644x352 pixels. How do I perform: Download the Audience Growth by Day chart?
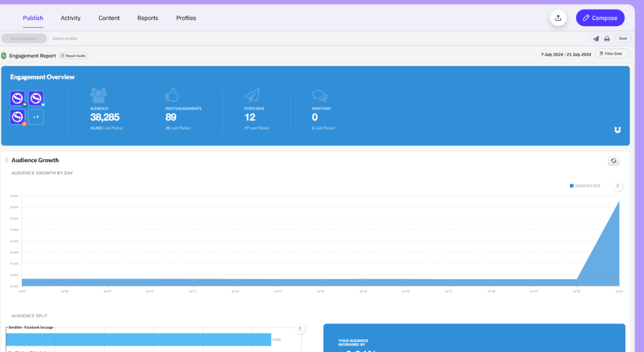[x=617, y=186]
